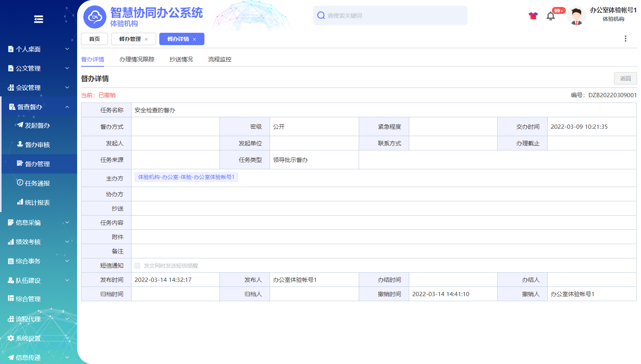641x364 pixels.
Task: Click the hamburger menu collapse icon
Action: pos(39,19)
